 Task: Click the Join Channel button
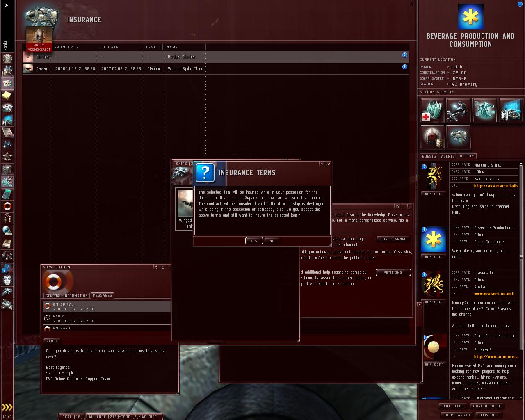click(393, 239)
